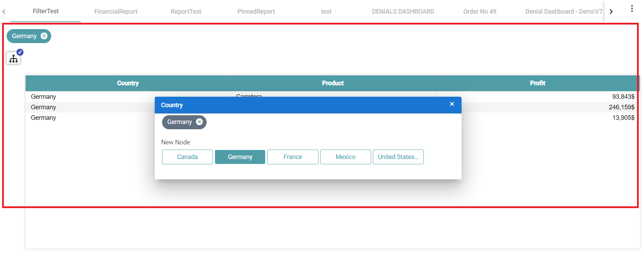The image size is (644, 254).
Task: Deselect the Germany node option
Action: [240, 157]
